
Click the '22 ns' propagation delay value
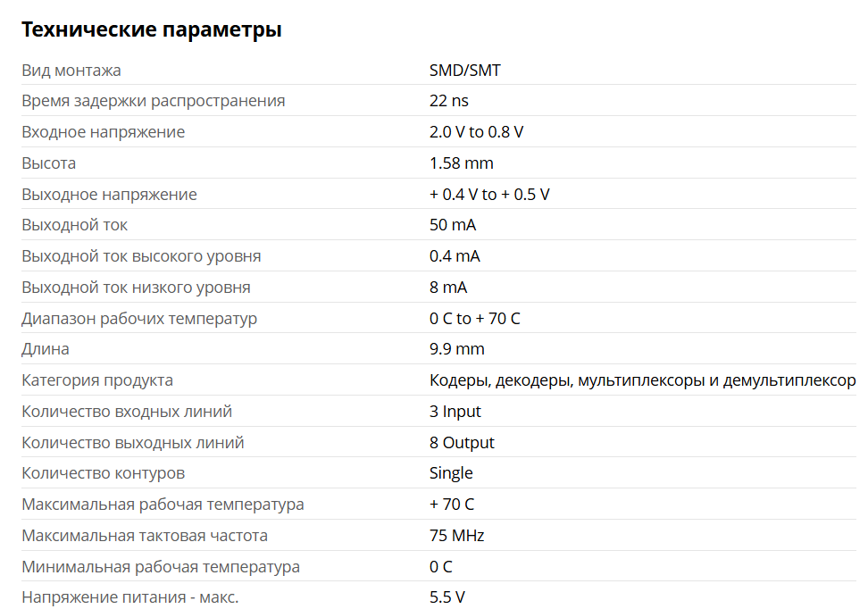448,101
